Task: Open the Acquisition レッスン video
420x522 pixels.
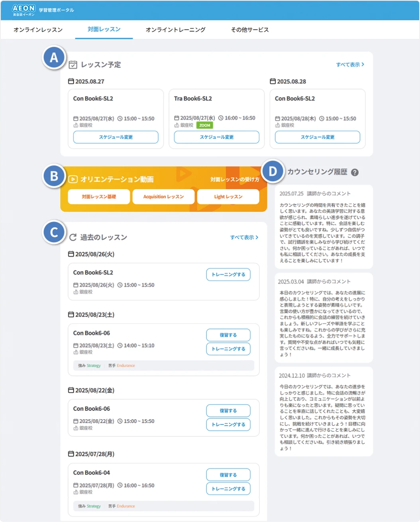Action: (163, 197)
